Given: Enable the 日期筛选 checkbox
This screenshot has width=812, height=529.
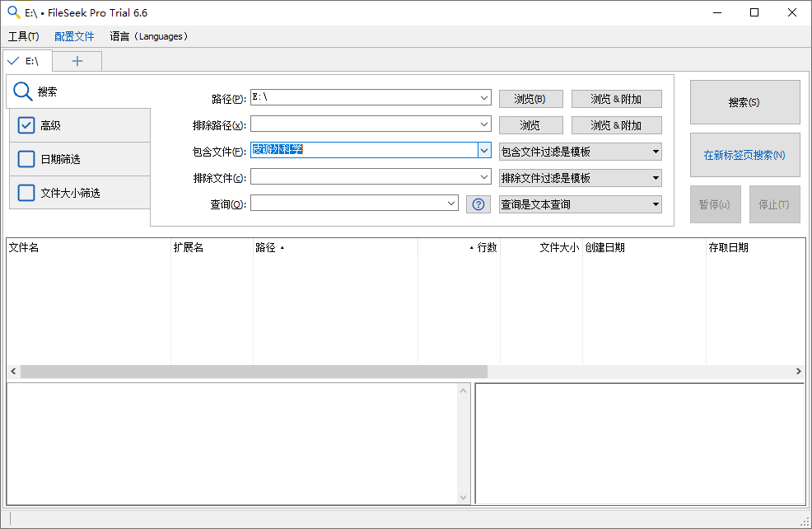Looking at the screenshot, I should pos(26,159).
